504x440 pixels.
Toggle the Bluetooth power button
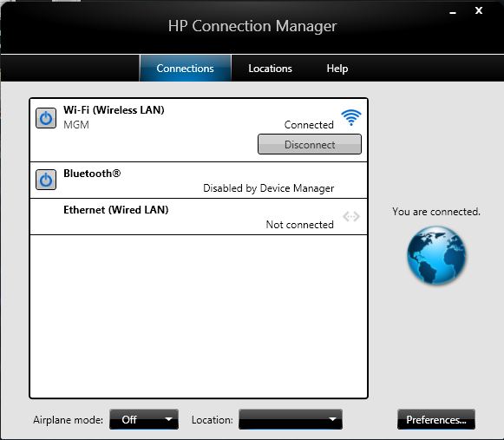point(46,180)
